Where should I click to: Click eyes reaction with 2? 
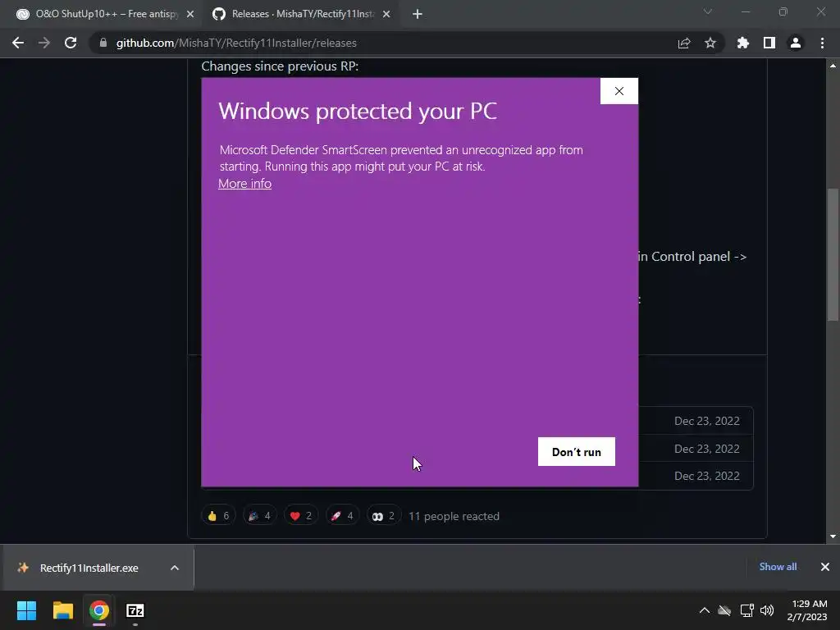click(x=384, y=516)
